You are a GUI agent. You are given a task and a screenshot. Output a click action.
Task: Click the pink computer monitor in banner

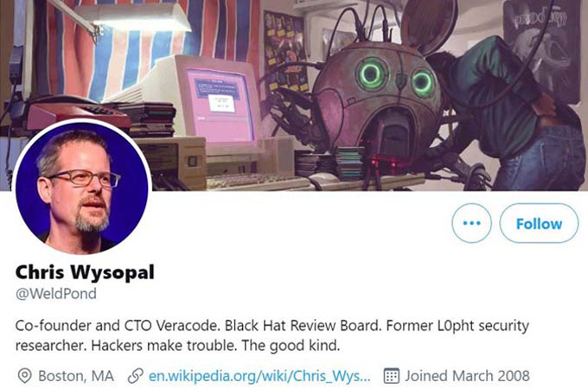(220, 103)
